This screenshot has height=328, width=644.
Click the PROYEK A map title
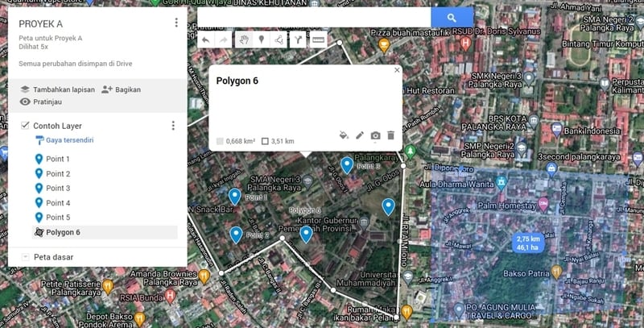(x=41, y=24)
